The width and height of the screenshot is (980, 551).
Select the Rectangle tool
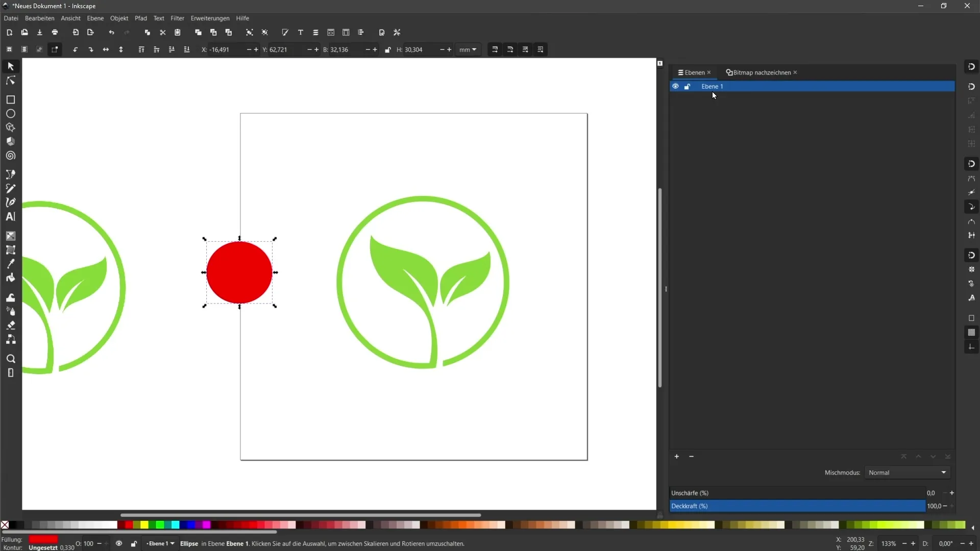click(x=10, y=99)
